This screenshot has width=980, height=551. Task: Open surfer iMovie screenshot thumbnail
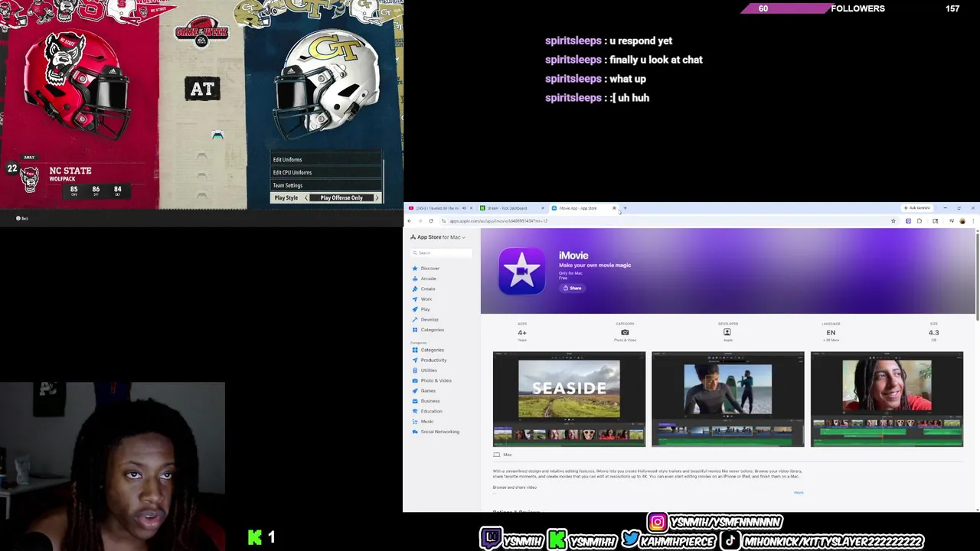[727, 399]
